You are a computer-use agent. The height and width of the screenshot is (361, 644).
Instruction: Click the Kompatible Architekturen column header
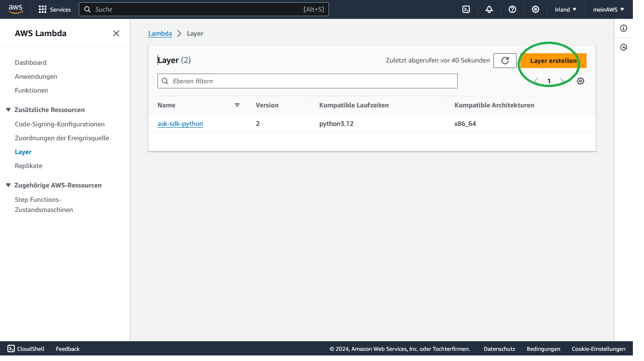point(494,105)
